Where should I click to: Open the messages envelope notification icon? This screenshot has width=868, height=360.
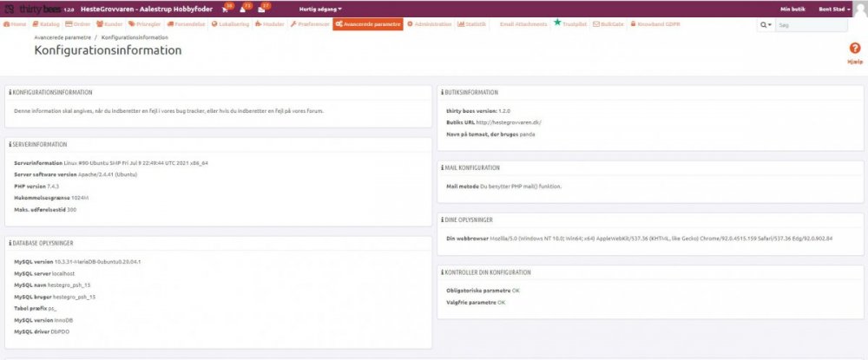pos(263,9)
